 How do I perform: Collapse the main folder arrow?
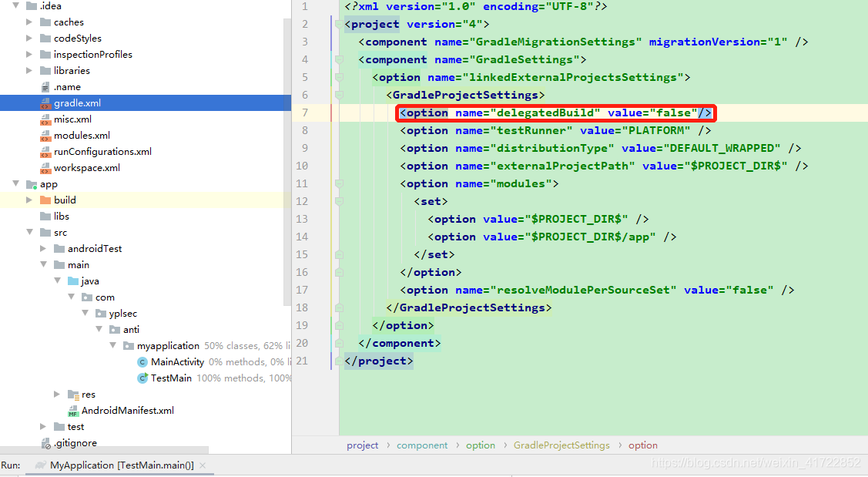click(x=43, y=264)
